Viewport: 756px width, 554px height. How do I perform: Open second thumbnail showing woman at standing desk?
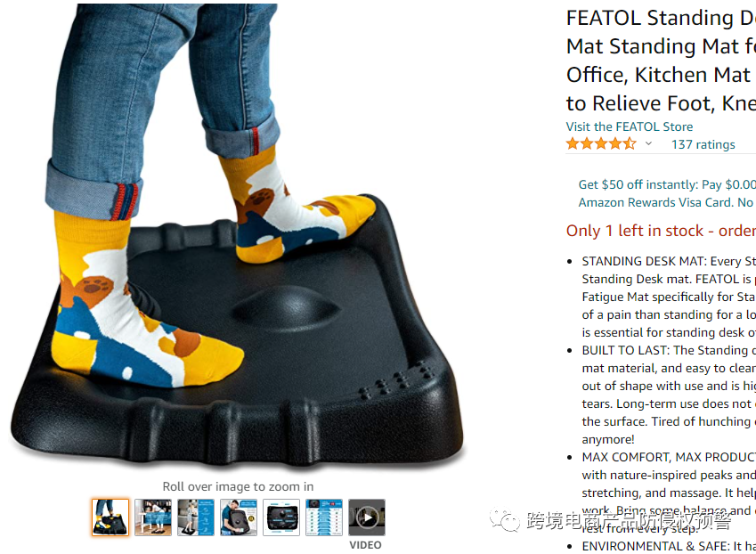tap(153, 517)
